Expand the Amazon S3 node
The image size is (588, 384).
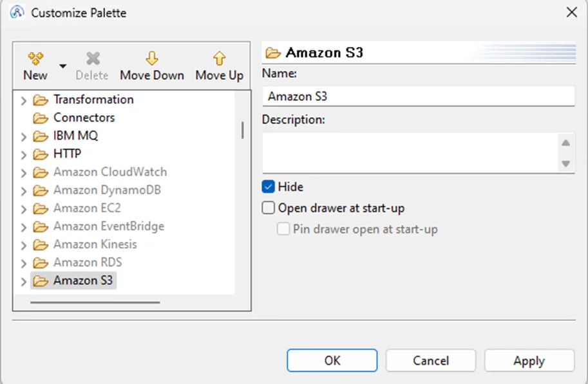24,281
